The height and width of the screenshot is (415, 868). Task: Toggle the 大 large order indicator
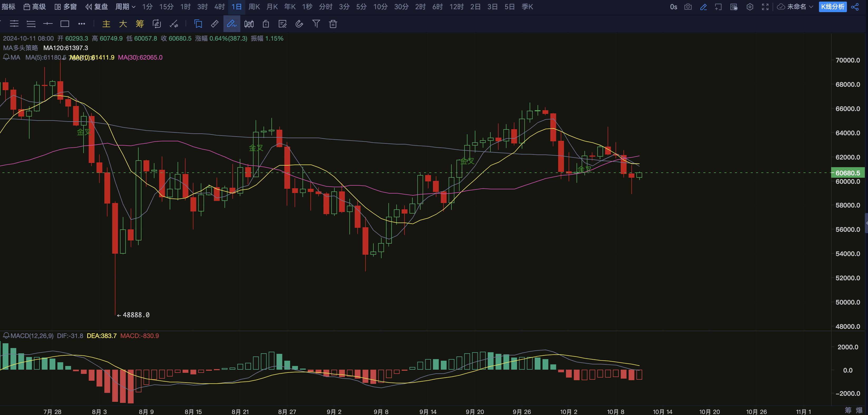point(123,24)
